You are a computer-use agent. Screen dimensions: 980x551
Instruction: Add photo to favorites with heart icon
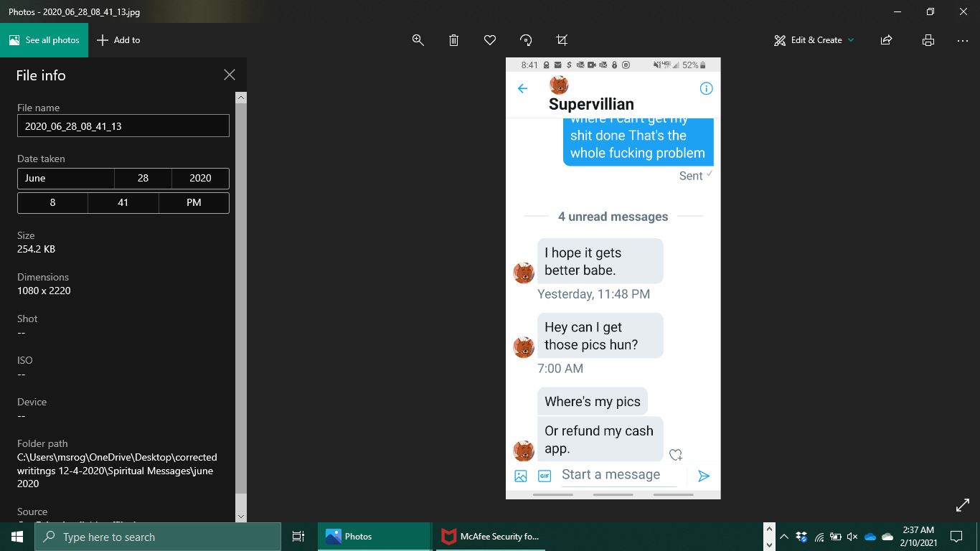click(490, 40)
